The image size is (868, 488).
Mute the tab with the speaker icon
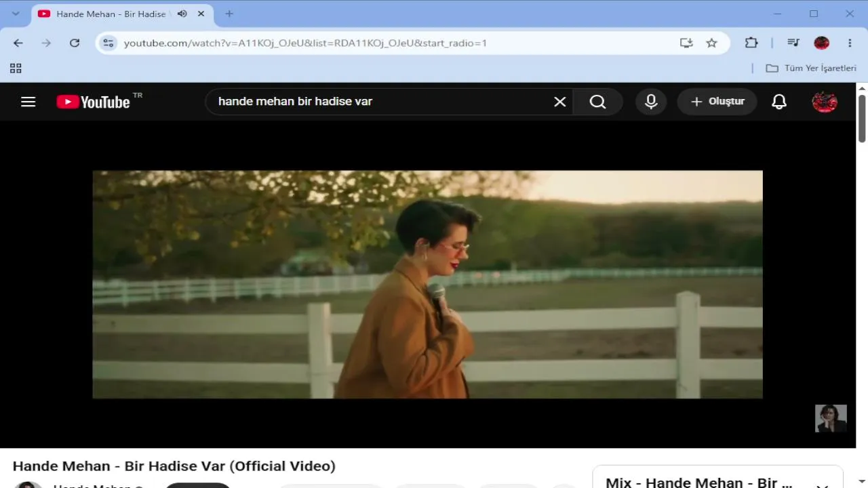182,14
